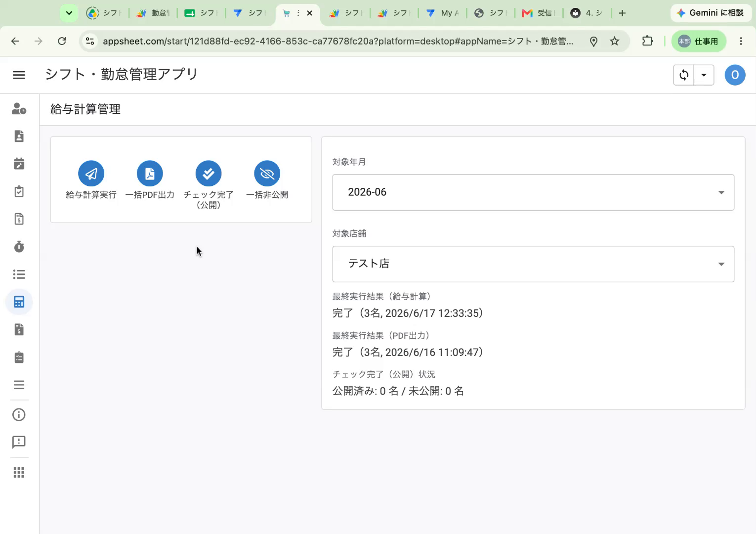Click 完了（3名, 2026/6/16 11:09:47） text

pyautogui.click(x=408, y=352)
